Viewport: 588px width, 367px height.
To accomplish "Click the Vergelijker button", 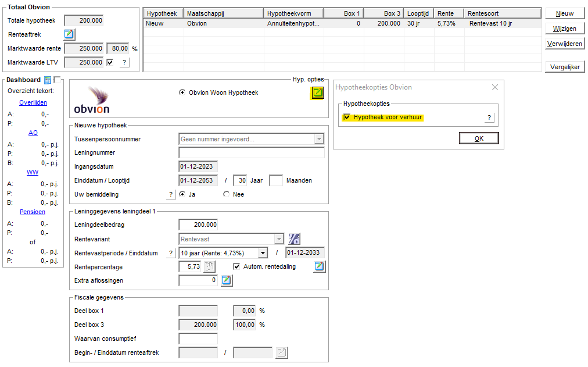I will pos(565,67).
